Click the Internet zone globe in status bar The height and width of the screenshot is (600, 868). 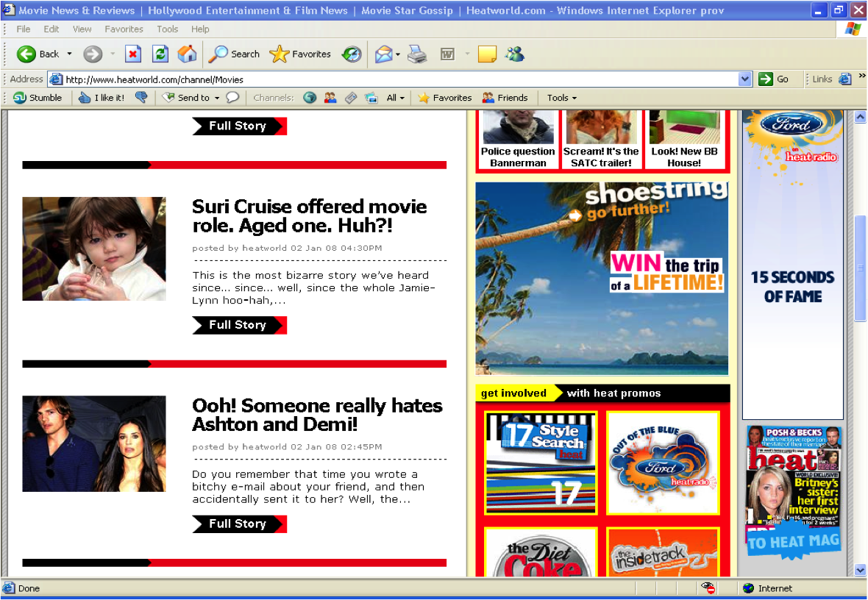click(x=749, y=587)
